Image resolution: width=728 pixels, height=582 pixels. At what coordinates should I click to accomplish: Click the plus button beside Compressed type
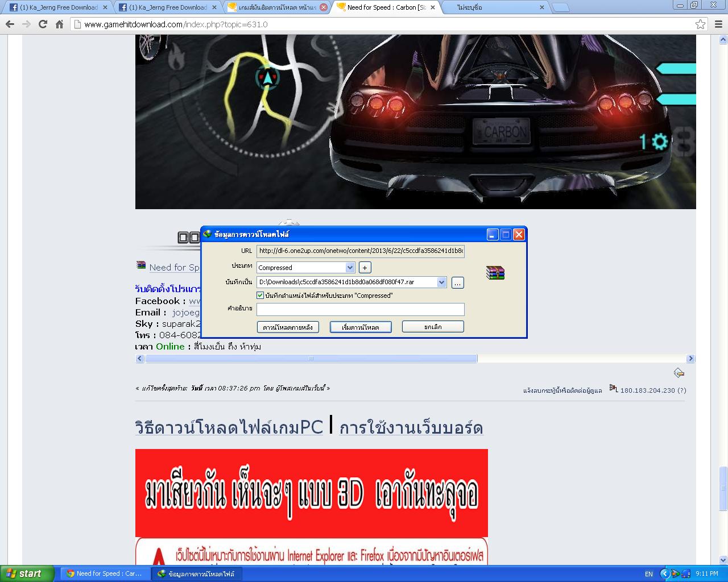(365, 268)
